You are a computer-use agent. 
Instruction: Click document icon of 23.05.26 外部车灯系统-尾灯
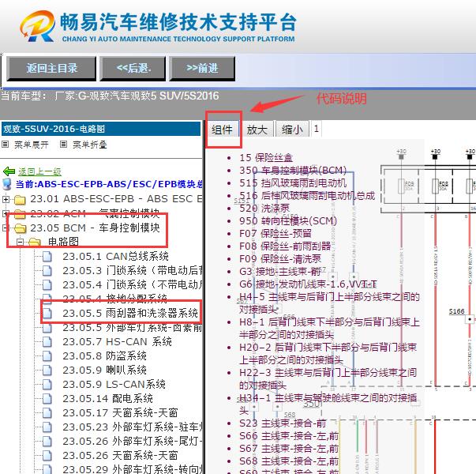(47, 441)
